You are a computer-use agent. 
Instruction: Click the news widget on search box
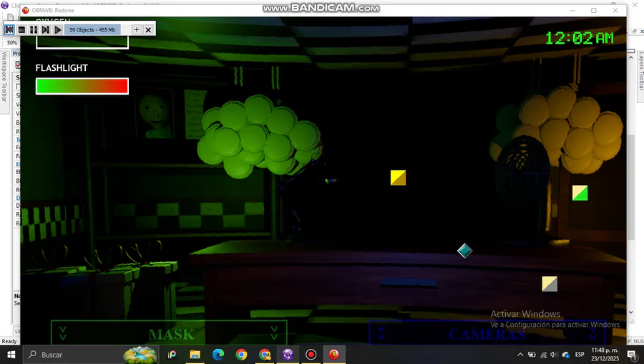point(140,355)
